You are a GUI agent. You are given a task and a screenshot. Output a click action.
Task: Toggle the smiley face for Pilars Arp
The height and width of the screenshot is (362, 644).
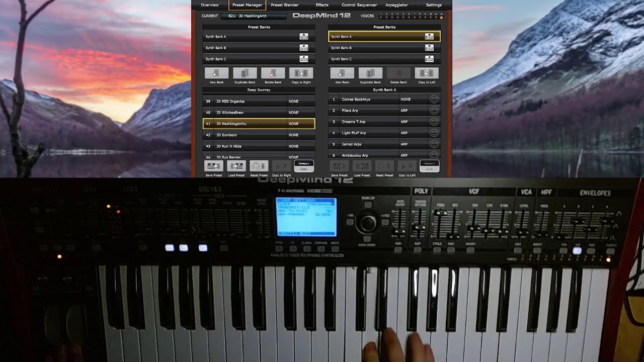pyautogui.click(x=434, y=110)
